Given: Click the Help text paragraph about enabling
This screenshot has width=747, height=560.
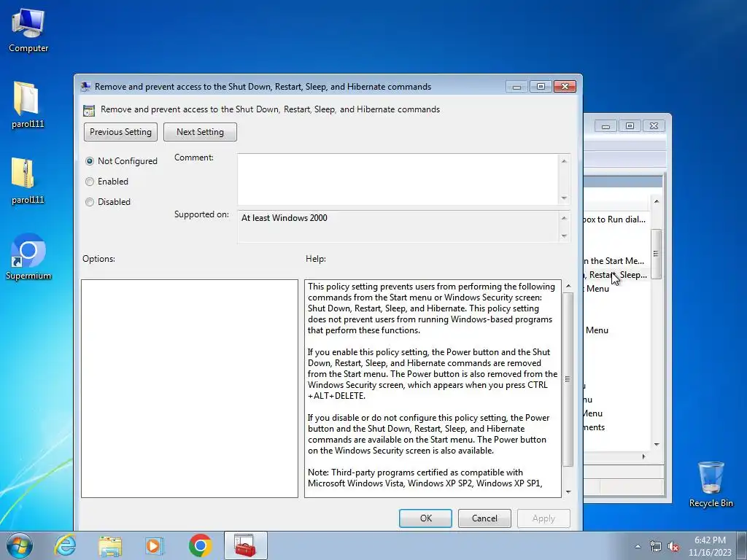Looking at the screenshot, I should pos(432,374).
